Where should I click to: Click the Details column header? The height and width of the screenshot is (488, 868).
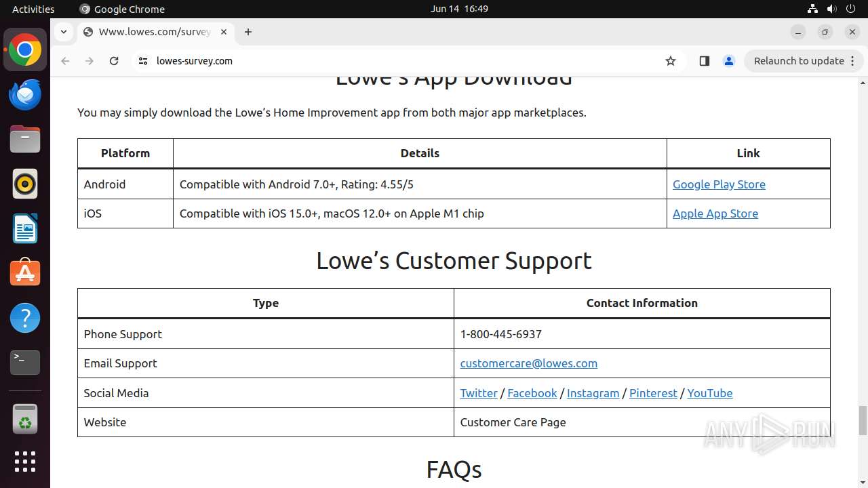[420, 153]
